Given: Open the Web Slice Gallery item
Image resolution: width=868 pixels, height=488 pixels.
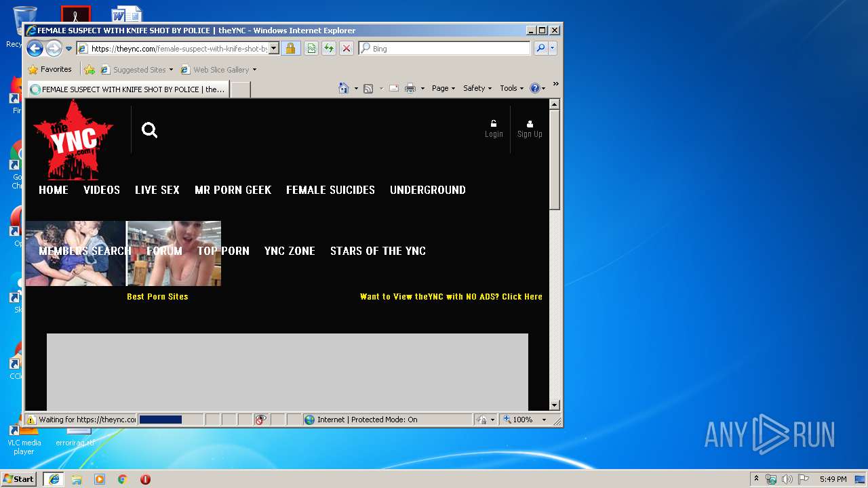Looking at the screenshot, I should [218, 69].
